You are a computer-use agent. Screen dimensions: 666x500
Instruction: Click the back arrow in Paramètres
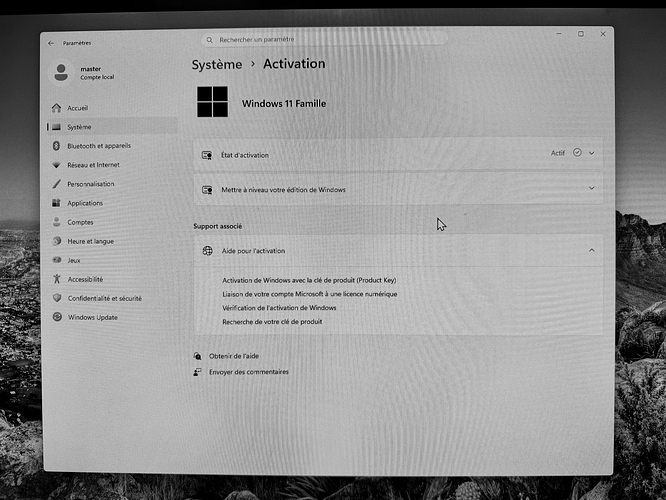click(51, 43)
